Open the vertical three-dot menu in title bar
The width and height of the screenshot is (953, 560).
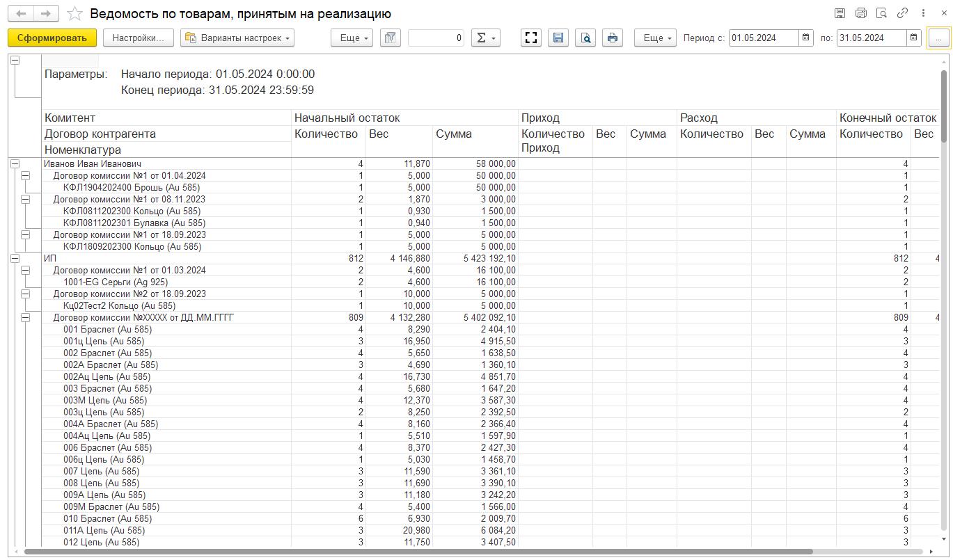click(923, 13)
